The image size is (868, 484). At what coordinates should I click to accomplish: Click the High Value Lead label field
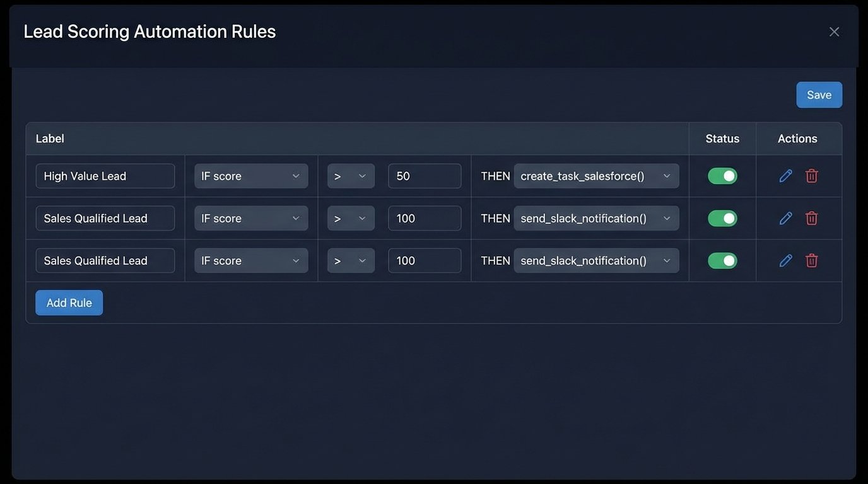(105, 176)
